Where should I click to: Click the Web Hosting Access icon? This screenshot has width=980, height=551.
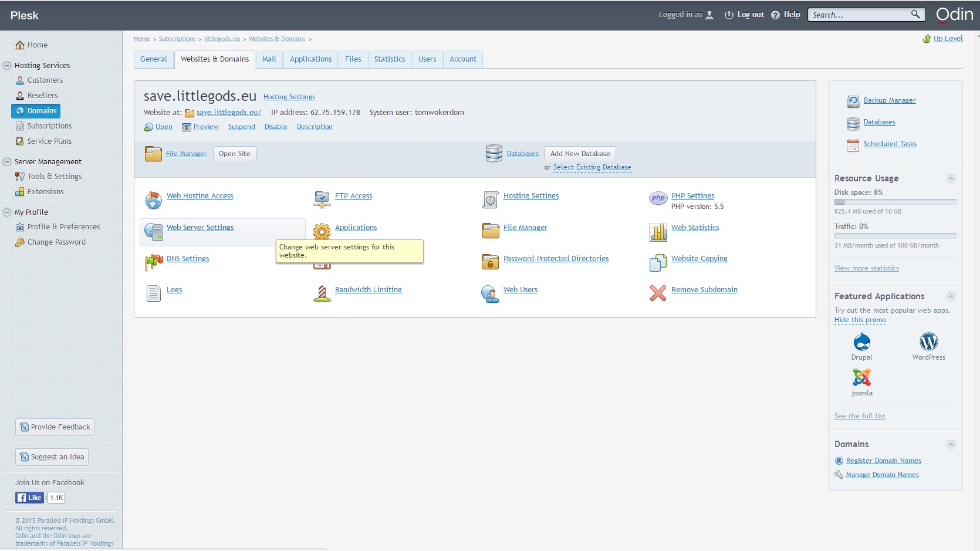pyautogui.click(x=153, y=200)
